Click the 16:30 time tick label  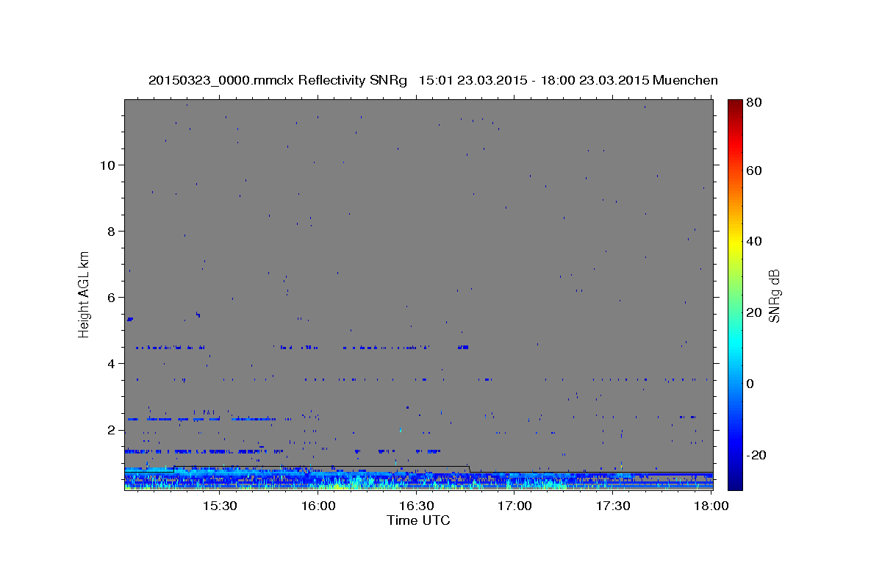tap(416, 506)
